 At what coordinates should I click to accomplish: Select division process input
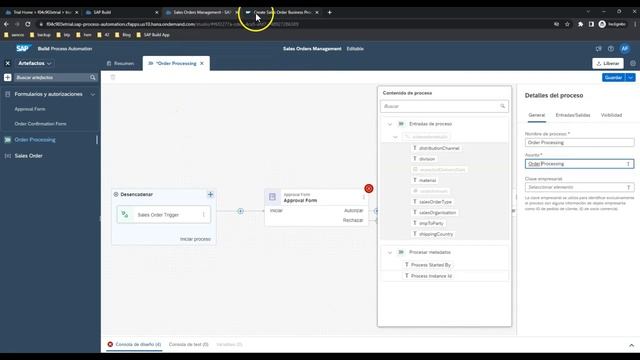coord(424,159)
